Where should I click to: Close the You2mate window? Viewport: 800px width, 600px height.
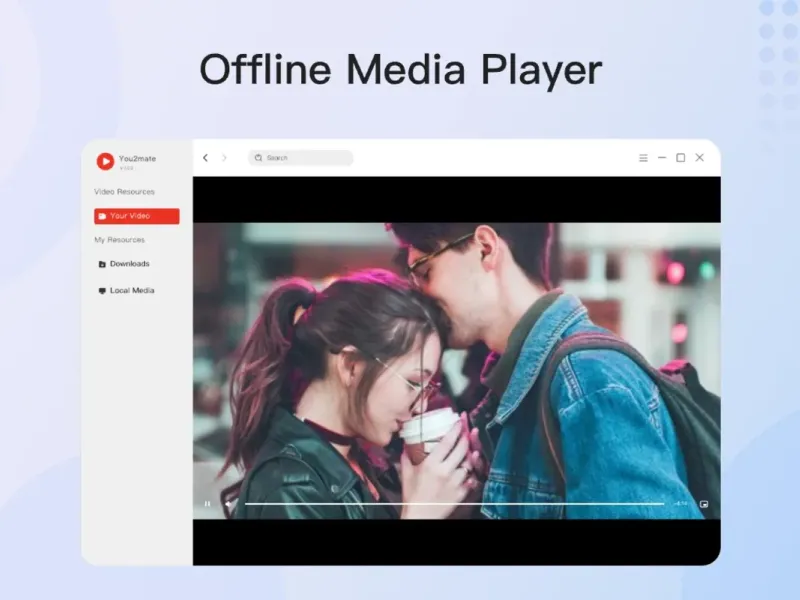click(x=699, y=158)
